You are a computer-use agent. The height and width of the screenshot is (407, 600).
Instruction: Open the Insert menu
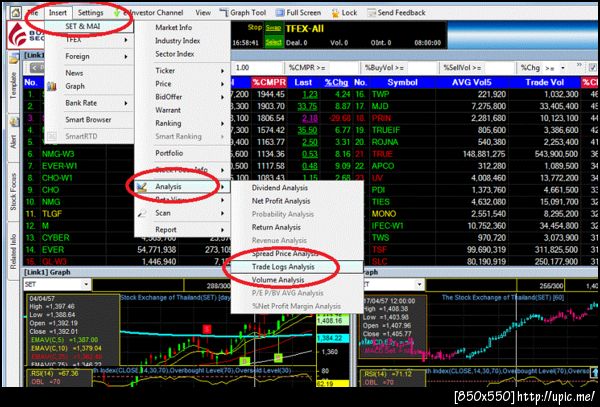point(58,13)
